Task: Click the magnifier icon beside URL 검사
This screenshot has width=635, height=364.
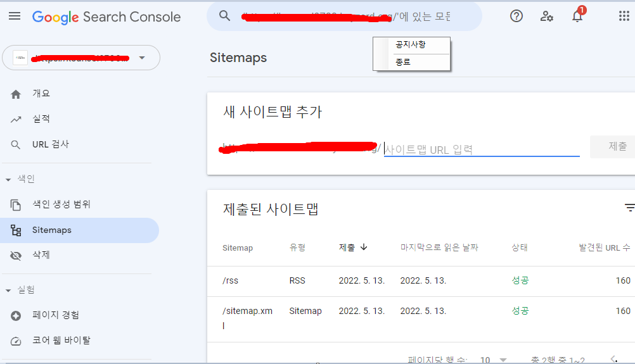Action: 15,145
